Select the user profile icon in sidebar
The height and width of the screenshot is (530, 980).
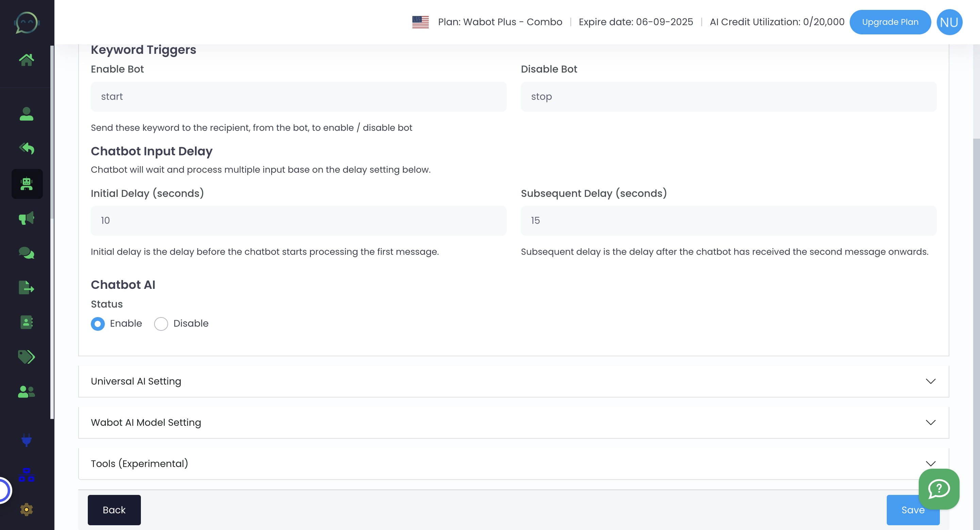[27, 114]
